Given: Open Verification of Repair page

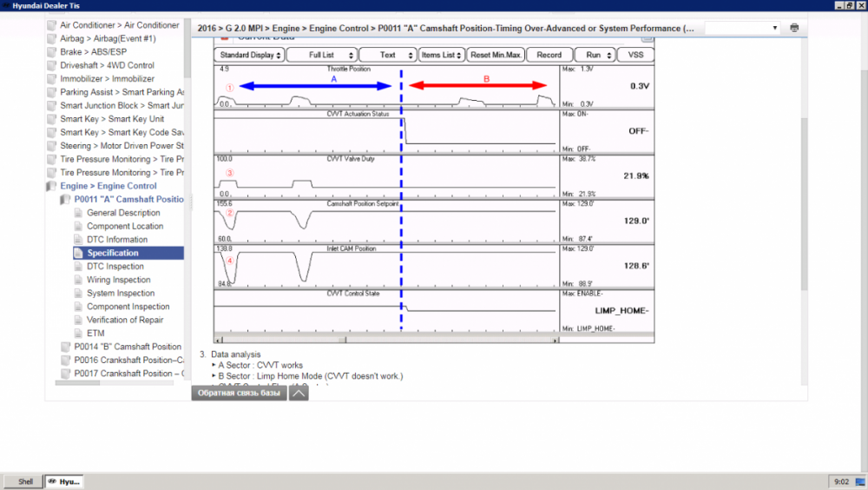Looking at the screenshot, I should pos(125,320).
